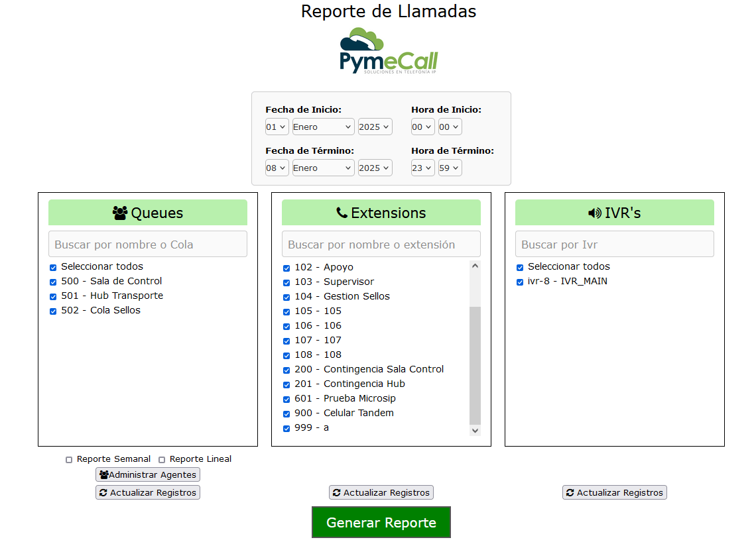
Task: Expand the Hora de Término hour dropdown
Action: (x=422, y=168)
